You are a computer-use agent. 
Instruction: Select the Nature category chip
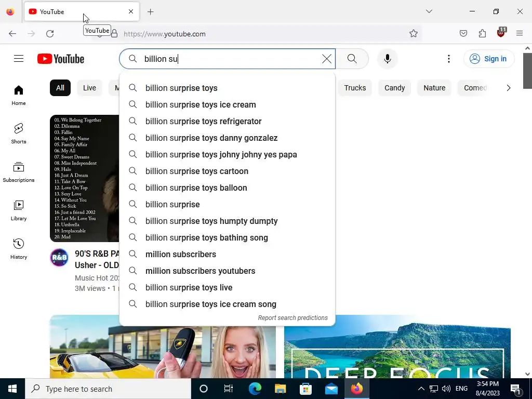pos(434,88)
